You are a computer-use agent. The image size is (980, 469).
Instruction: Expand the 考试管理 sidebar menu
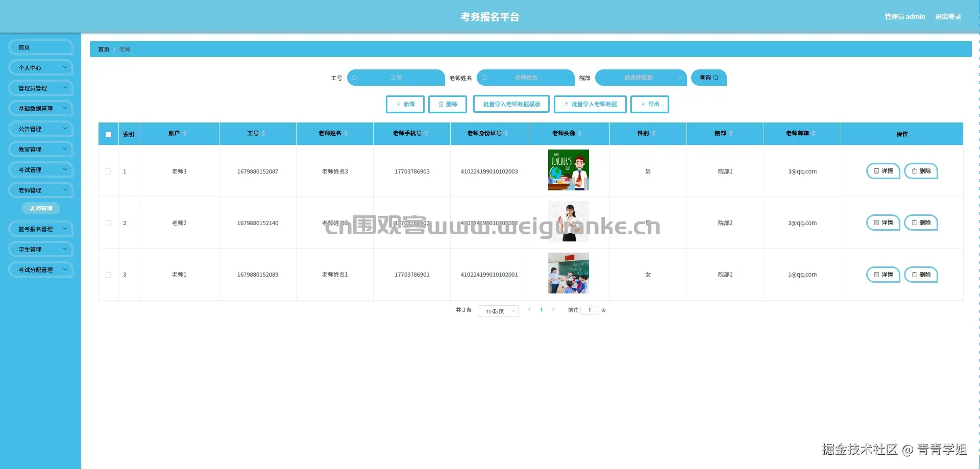41,170
